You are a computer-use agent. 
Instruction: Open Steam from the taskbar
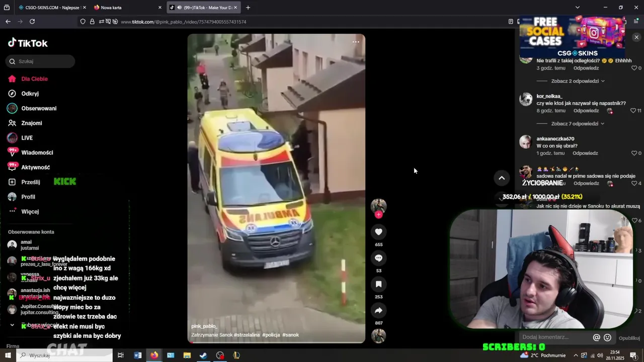pos(203,355)
